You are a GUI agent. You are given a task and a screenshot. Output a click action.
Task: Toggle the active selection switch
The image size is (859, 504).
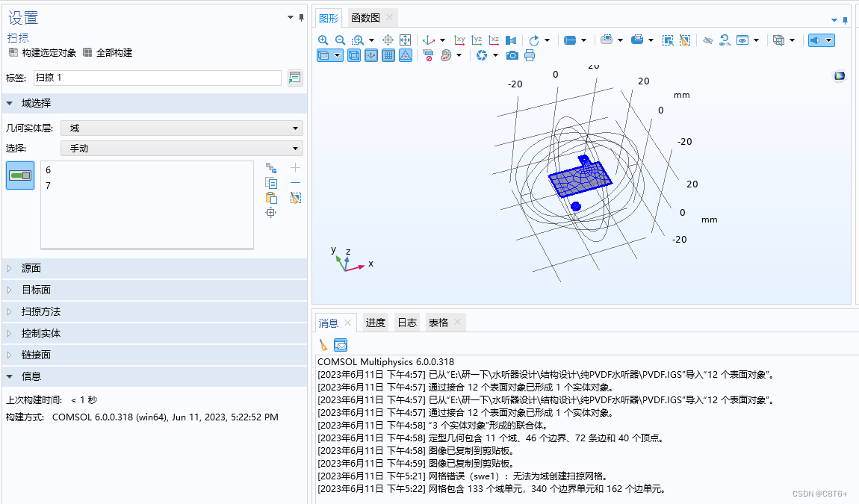(20, 175)
